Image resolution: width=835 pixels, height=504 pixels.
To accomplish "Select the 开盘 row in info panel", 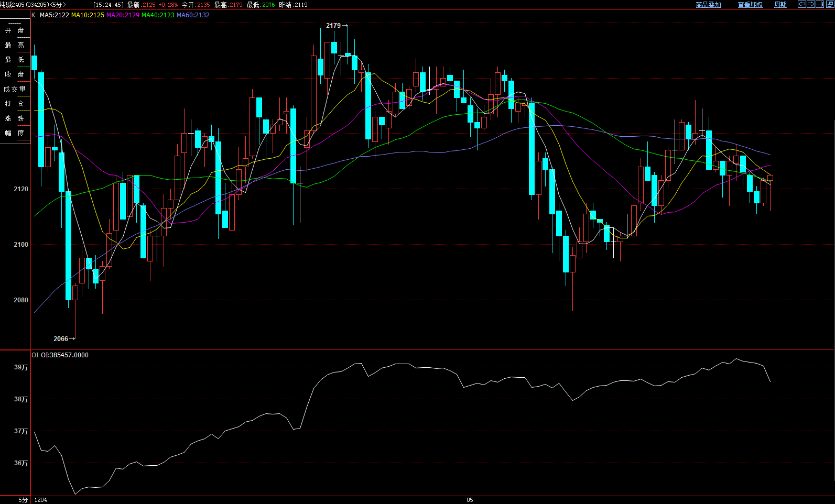I will click(15, 30).
